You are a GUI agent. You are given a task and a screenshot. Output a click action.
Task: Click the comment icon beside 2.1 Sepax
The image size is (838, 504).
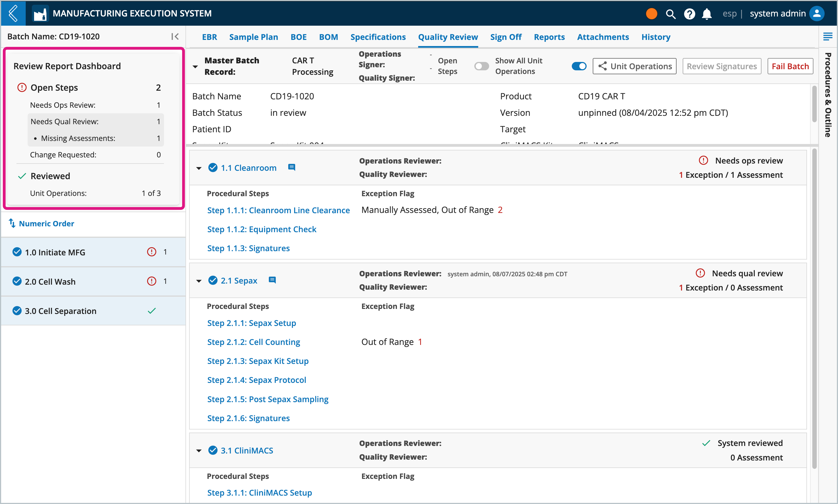pos(272,280)
